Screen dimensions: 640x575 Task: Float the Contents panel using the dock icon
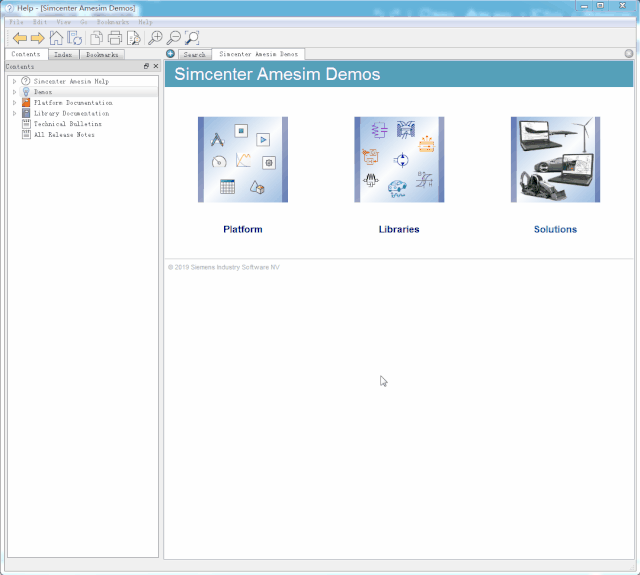(x=146, y=66)
